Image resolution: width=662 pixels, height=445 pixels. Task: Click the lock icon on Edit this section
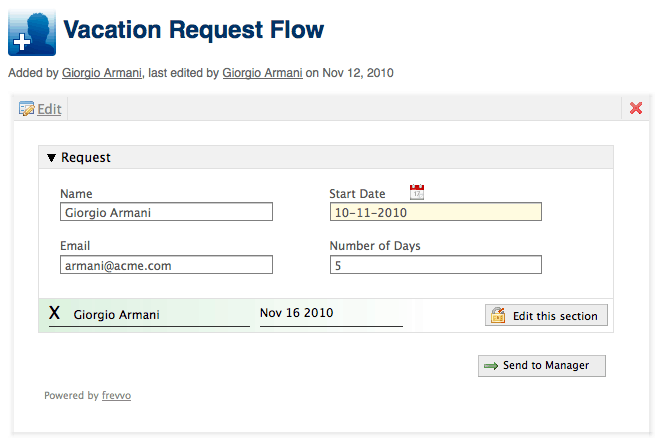click(x=498, y=315)
